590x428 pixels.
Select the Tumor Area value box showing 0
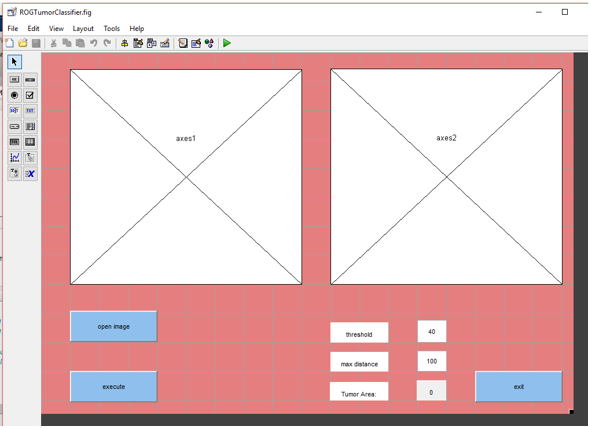(x=431, y=390)
